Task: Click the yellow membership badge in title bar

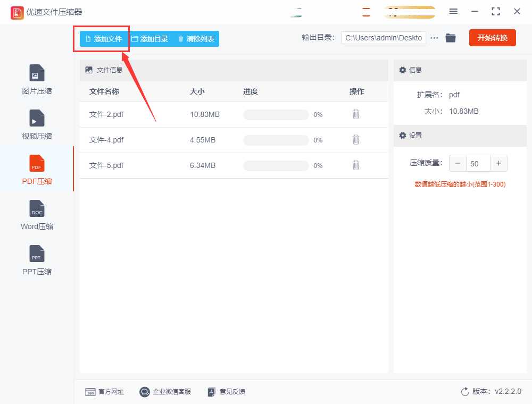Action: [x=410, y=12]
